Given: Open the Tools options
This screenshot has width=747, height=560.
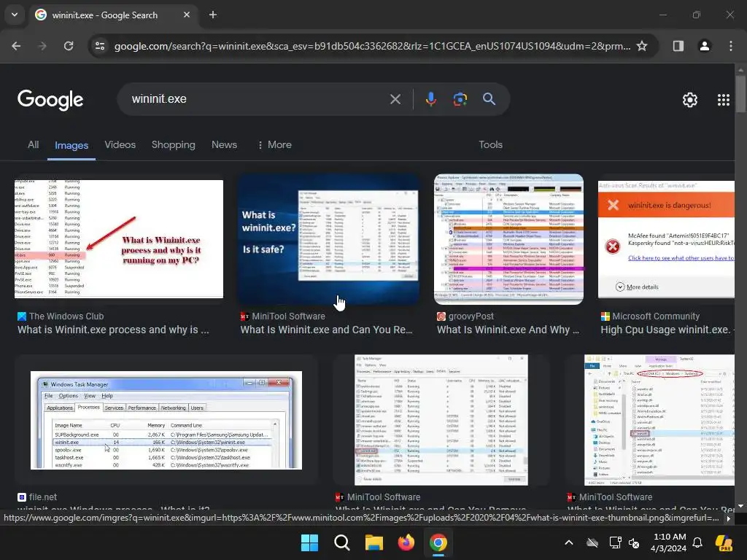Looking at the screenshot, I should coord(490,145).
